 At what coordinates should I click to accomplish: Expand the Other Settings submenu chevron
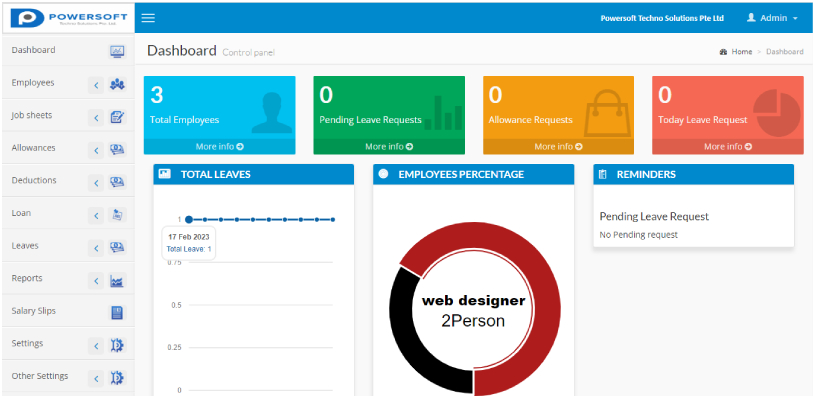point(96,378)
